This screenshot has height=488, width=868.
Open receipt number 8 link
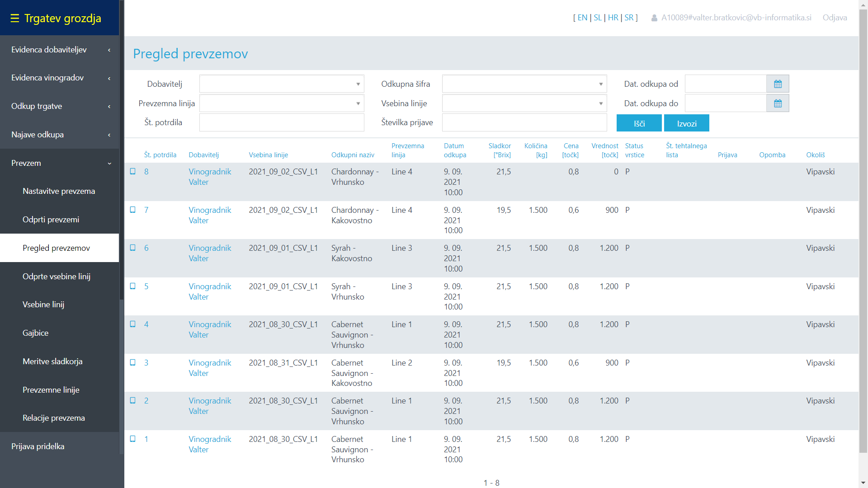146,172
